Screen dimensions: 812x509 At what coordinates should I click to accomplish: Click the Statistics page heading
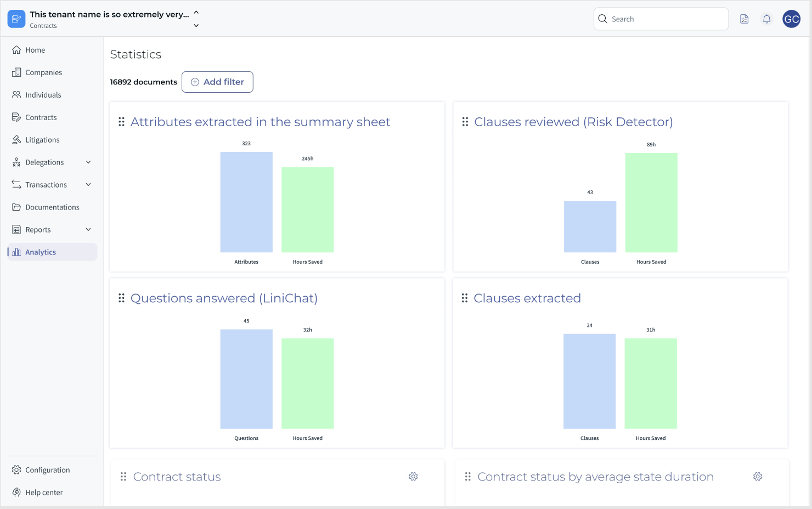coord(136,54)
